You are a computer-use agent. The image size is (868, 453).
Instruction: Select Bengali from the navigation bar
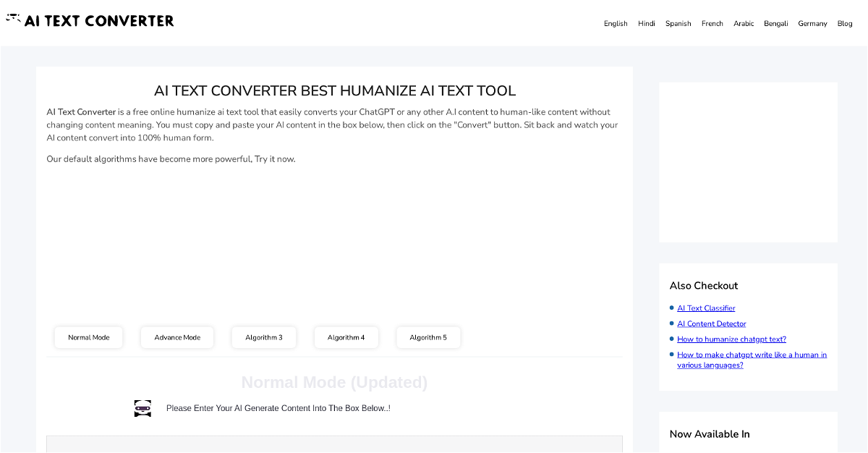click(775, 24)
